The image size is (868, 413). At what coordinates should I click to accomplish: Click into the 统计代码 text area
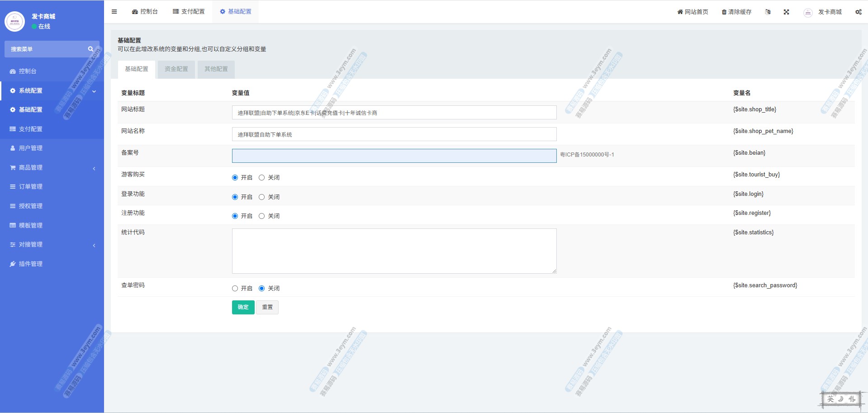[x=394, y=251]
